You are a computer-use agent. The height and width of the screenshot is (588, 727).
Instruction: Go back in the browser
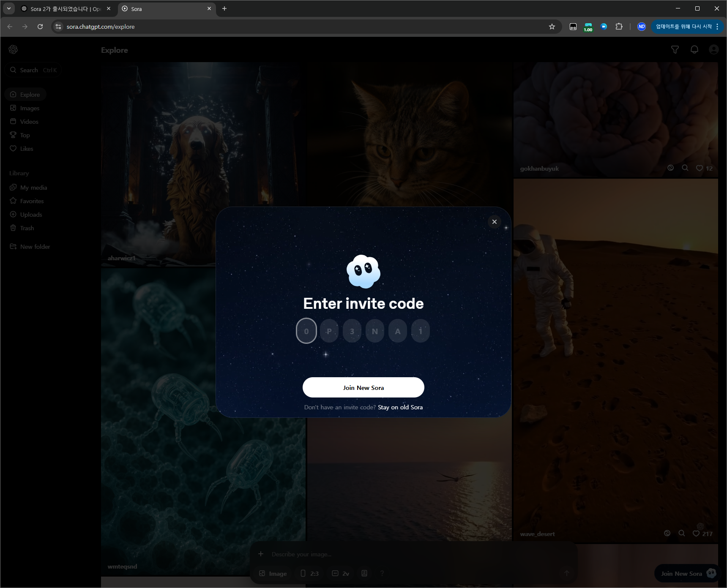click(10, 27)
